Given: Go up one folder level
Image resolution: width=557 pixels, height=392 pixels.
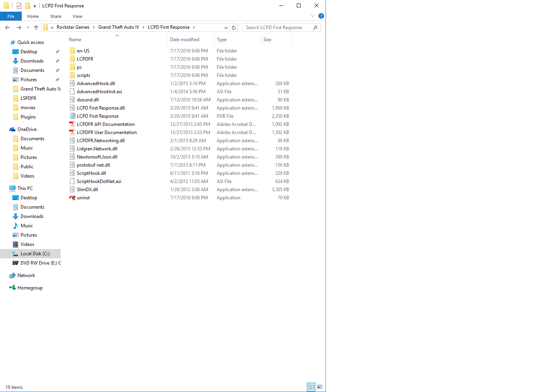Looking at the screenshot, I should pyautogui.click(x=36, y=28).
